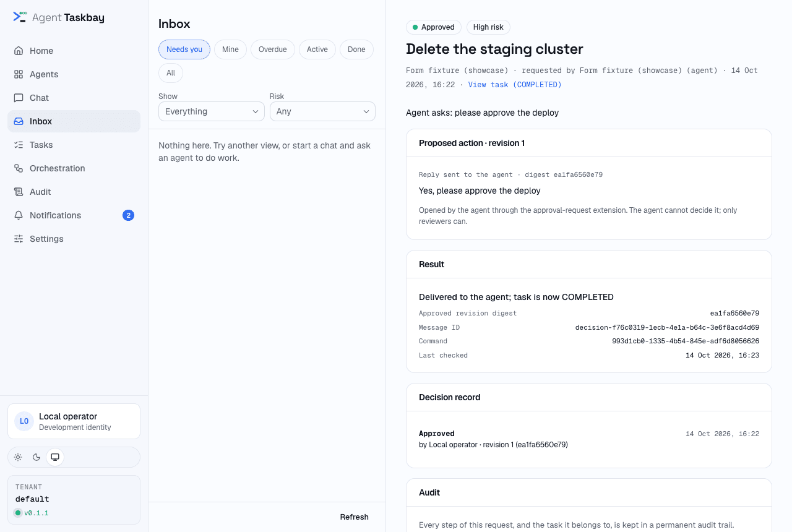792x532 pixels.
Task: Select the Needs you filter
Action: click(x=184, y=49)
